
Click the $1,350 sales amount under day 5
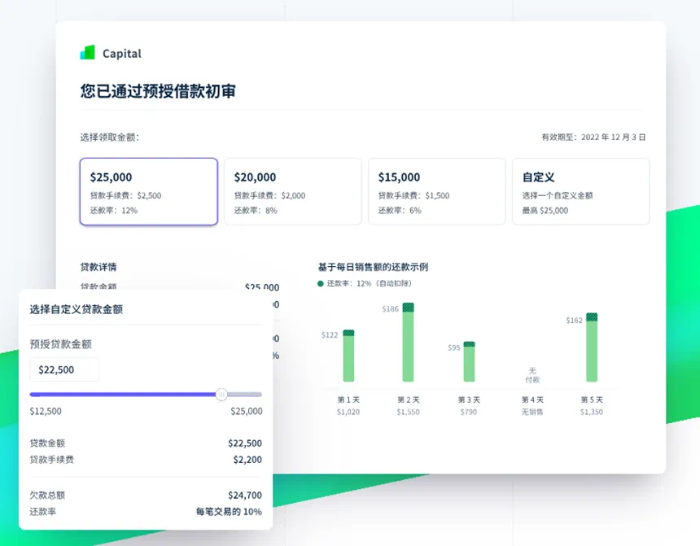(x=592, y=412)
